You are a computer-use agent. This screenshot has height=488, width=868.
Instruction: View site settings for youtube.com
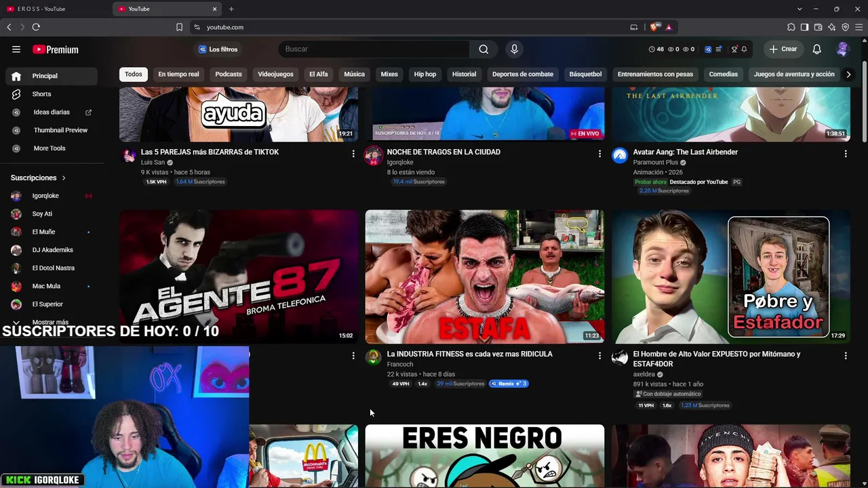coord(197,27)
